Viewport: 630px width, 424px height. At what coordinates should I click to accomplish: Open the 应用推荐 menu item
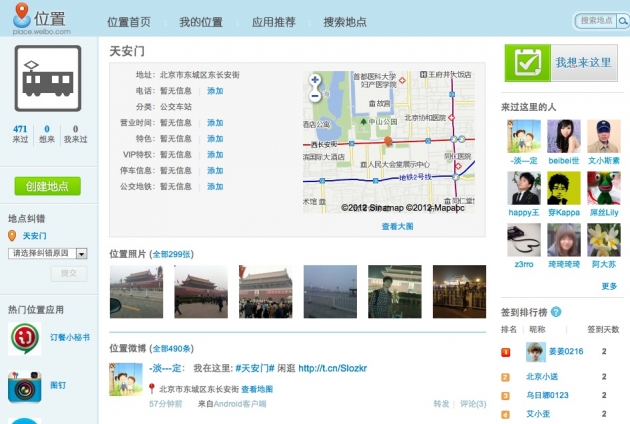coord(274,22)
